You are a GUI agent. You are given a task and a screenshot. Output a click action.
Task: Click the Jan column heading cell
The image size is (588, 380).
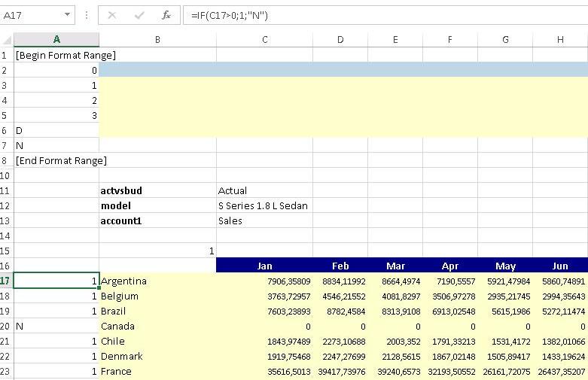click(264, 266)
